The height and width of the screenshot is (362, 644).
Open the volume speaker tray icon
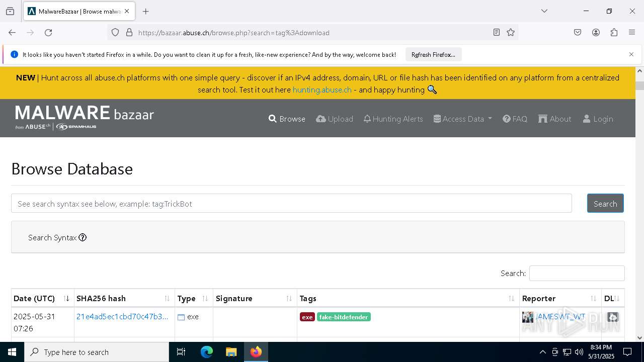pyautogui.click(x=579, y=352)
